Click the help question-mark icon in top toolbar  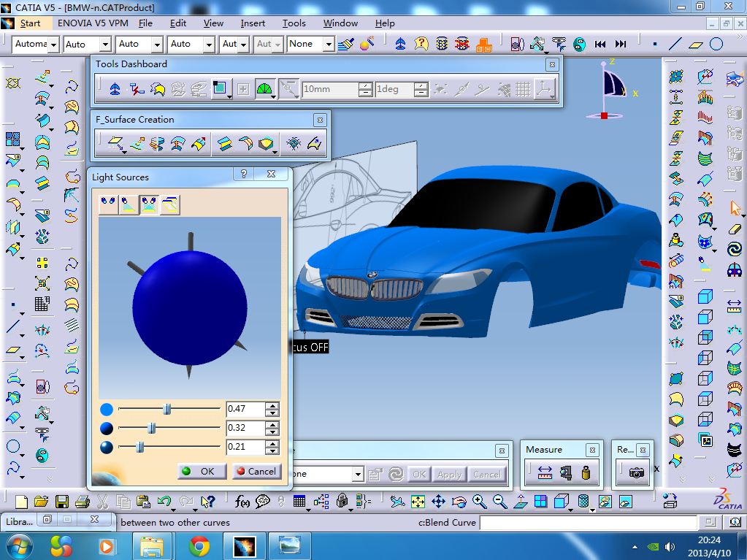coord(421,45)
